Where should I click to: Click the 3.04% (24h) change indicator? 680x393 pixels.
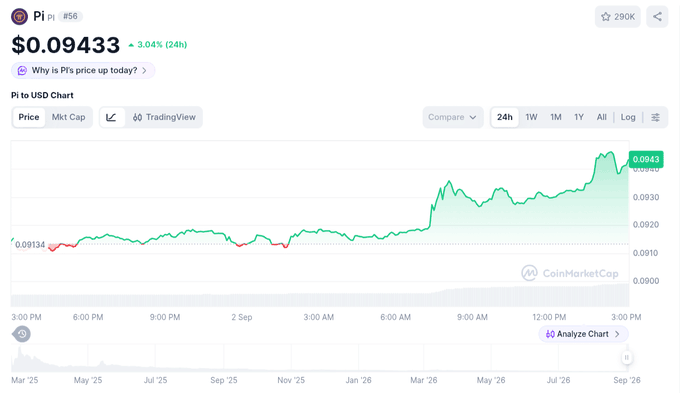[158, 45]
